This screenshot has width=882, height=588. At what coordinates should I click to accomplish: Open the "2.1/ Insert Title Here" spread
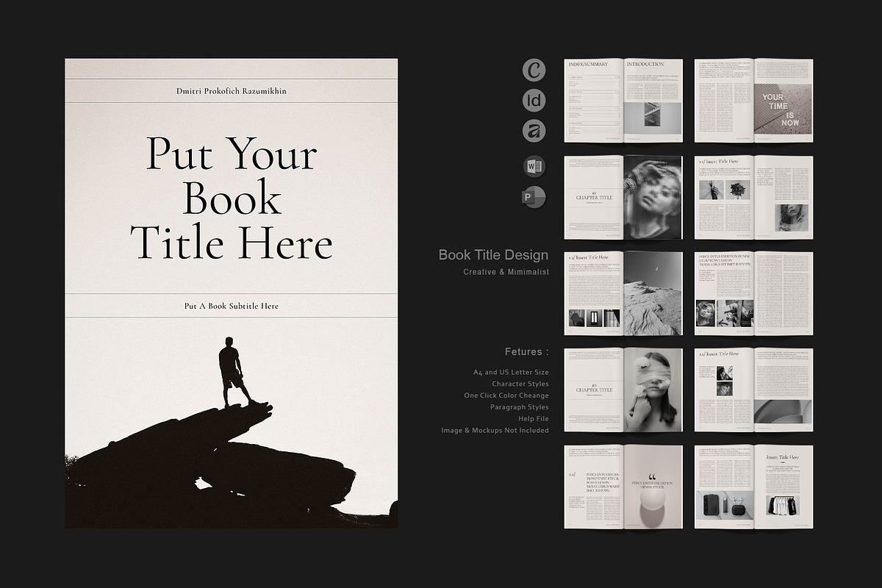click(754, 390)
